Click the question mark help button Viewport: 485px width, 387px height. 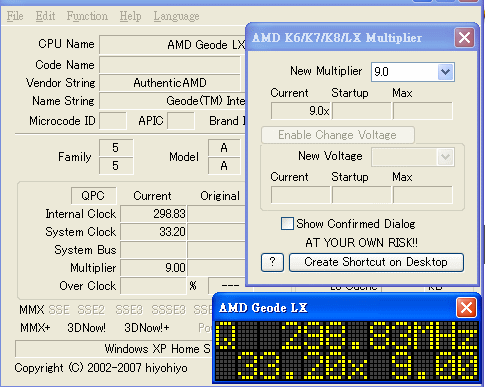272,262
